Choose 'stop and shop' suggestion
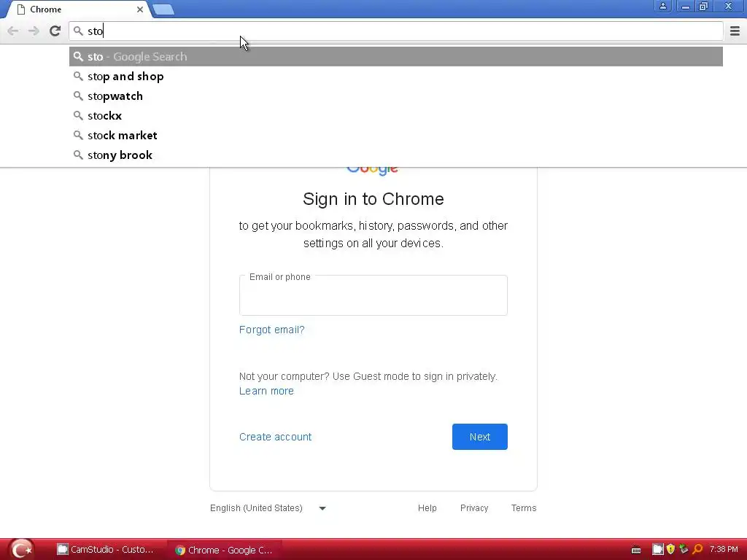This screenshot has width=747, height=560. [396, 76]
